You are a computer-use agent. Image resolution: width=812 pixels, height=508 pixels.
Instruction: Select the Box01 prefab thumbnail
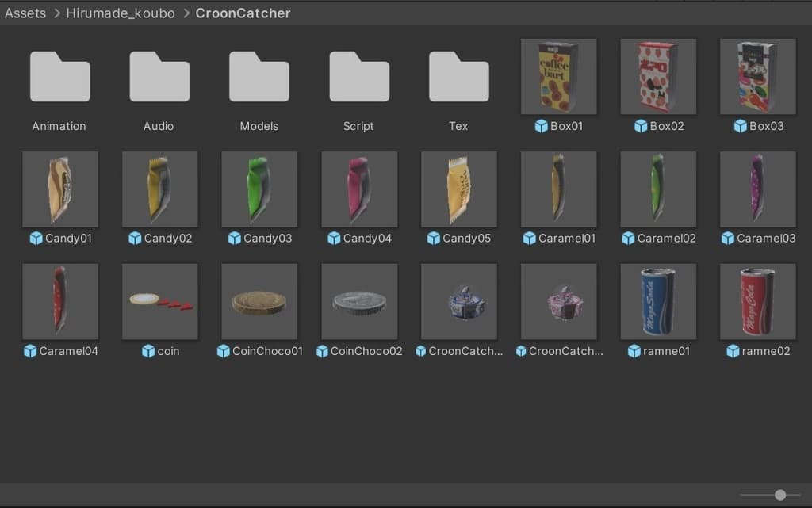point(559,77)
